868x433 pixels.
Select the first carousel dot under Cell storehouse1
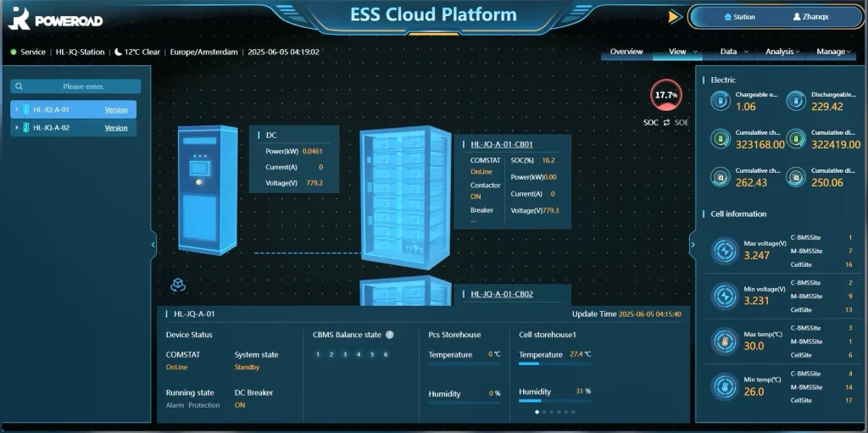[537, 412]
